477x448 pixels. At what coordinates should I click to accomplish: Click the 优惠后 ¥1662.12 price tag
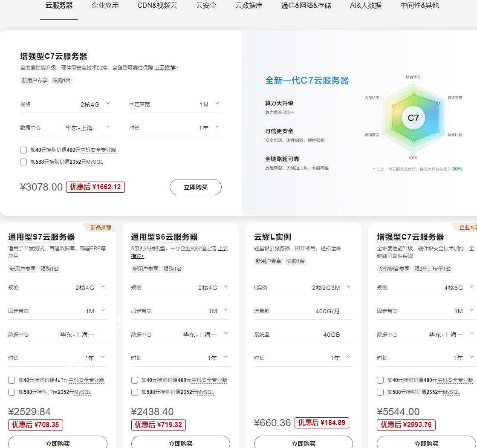pos(95,187)
